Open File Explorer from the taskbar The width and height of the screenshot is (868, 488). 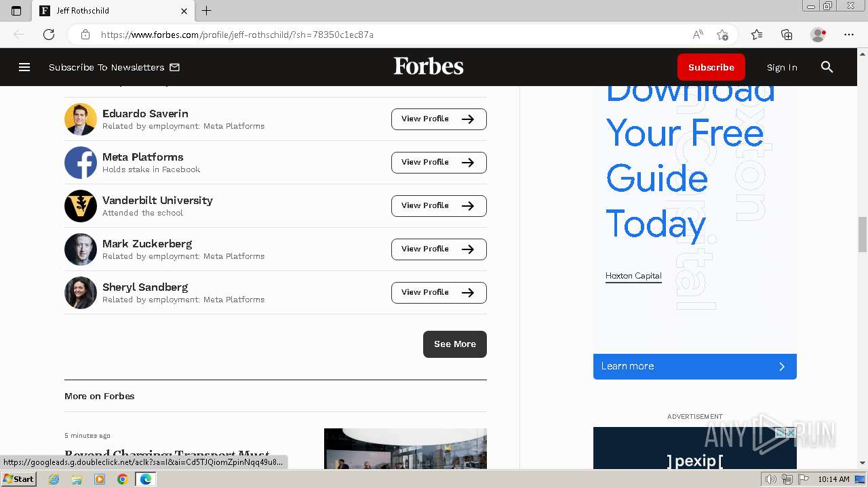[x=77, y=479]
